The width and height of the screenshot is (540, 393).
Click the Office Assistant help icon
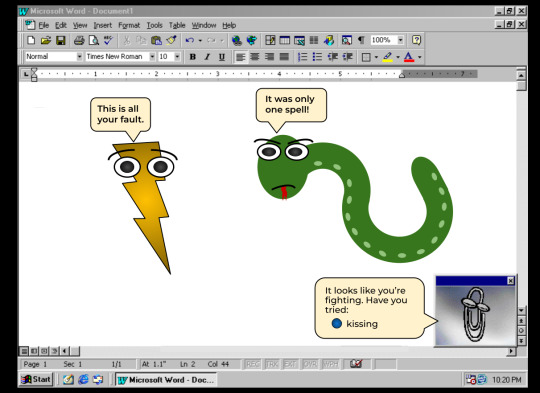click(x=416, y=40)
